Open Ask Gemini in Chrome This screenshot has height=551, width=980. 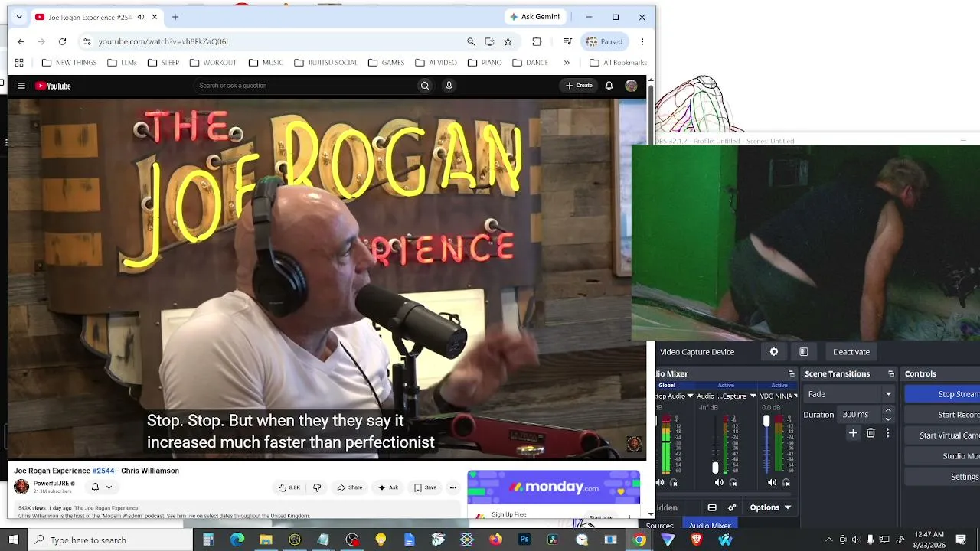pos(535,17)
